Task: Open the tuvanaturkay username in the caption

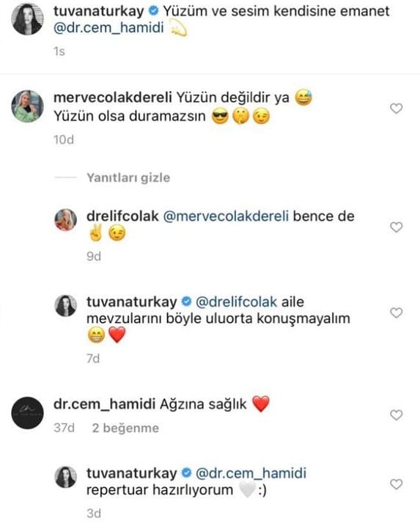Action: (98, 11)
